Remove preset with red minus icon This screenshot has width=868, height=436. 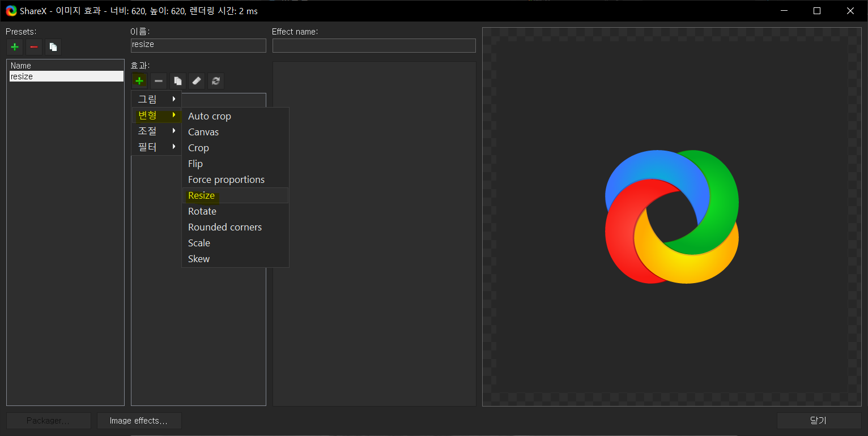(34, 47)
